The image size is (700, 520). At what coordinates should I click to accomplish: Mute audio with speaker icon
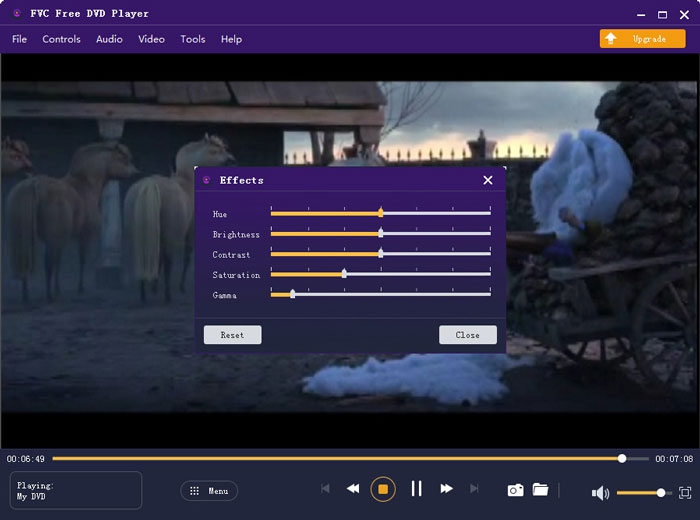pyautogui.click(x=600, y=493)
